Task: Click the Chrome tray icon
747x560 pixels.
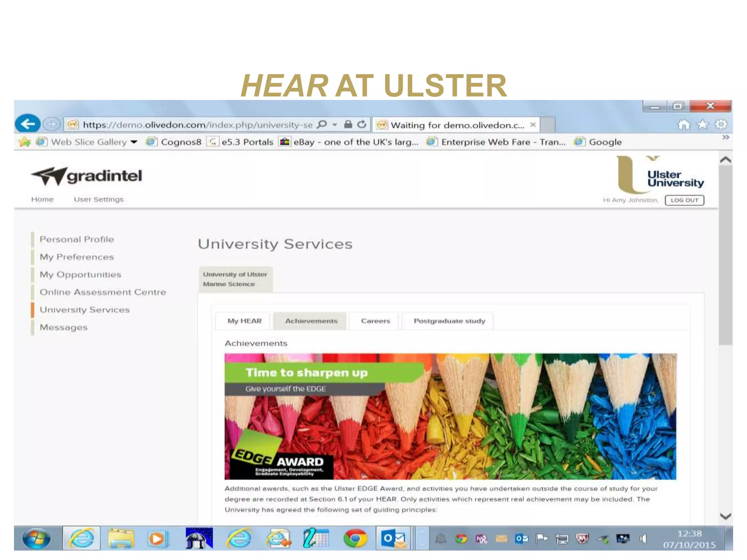Action: point(461,538)
